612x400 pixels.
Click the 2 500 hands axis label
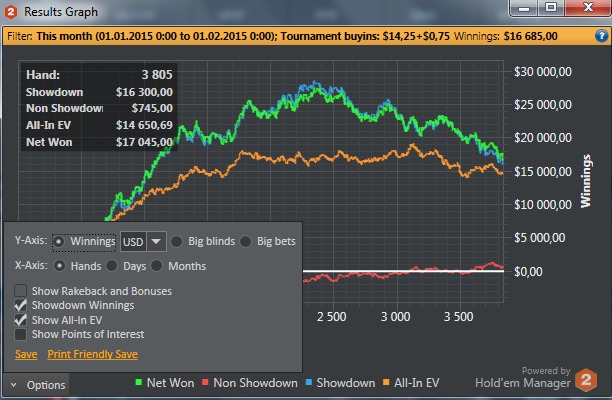(331, 316)
